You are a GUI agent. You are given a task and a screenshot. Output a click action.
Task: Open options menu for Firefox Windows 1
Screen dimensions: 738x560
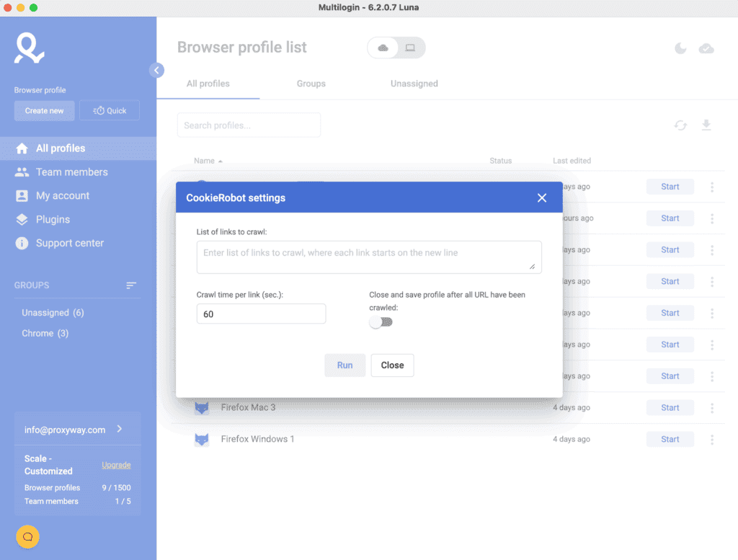click(712, 439)
